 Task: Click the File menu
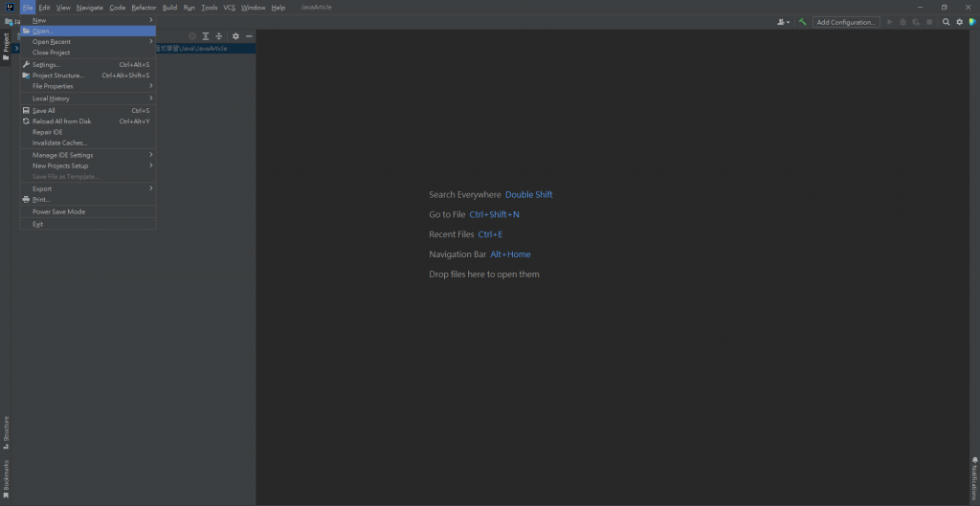click(28, 8)
